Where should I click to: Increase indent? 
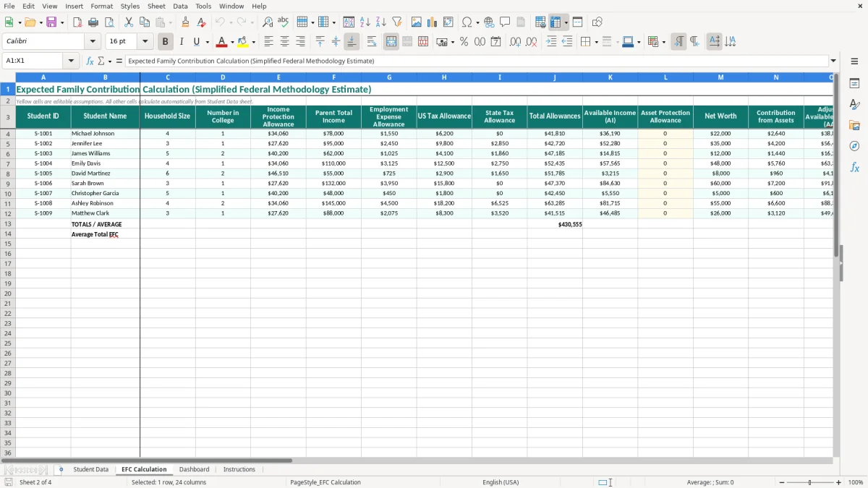[x=551, y=42]
